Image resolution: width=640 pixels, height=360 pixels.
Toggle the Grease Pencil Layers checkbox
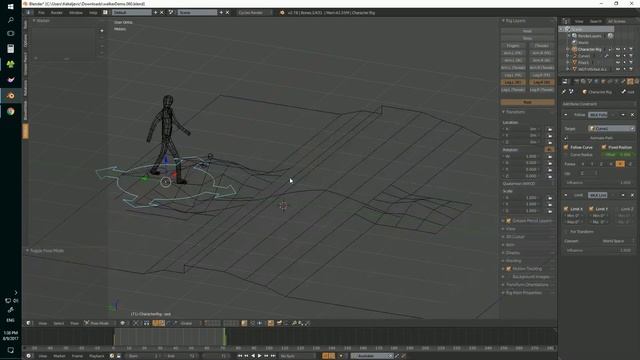[509, 221]
